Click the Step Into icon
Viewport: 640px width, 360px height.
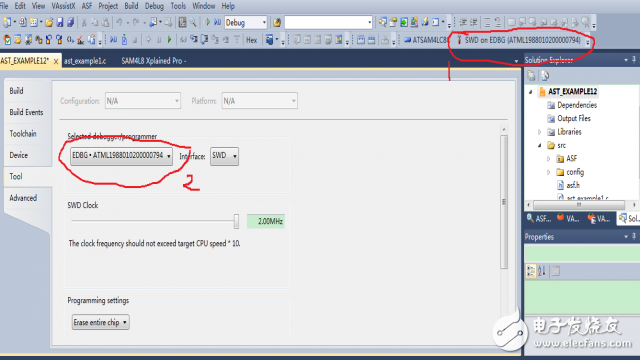pos(194,40)
